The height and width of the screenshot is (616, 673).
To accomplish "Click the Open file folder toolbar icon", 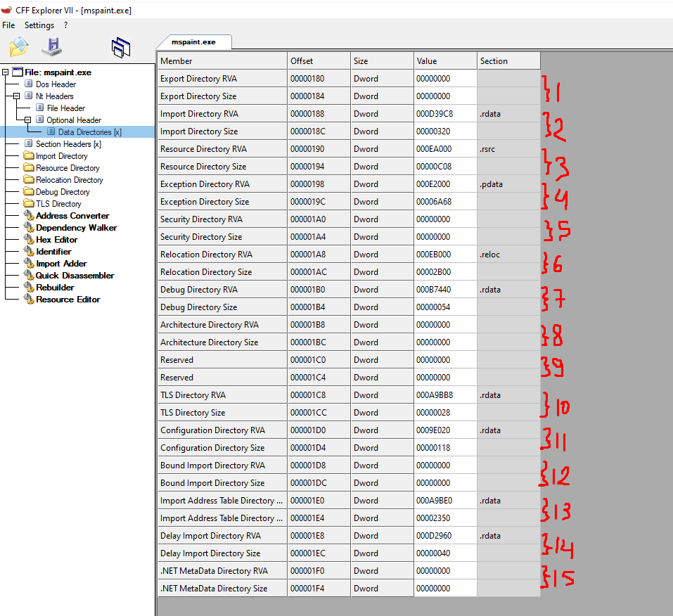I will click(19, 47).
